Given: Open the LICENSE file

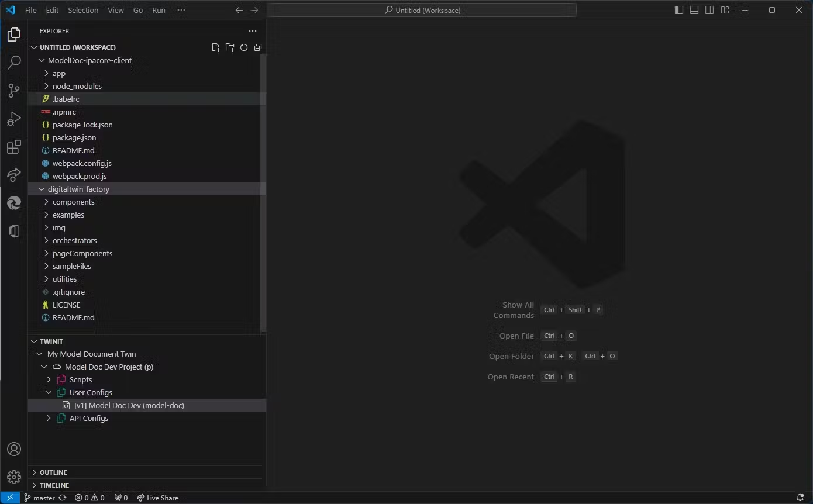Looking at the screenshot, I should pyautogui.click(x=147, y=305).
